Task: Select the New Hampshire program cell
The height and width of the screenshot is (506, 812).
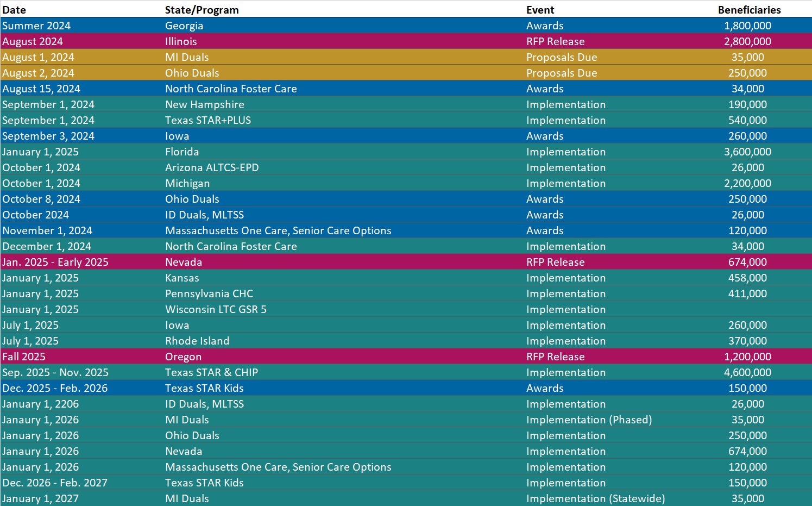Action: 205,104
